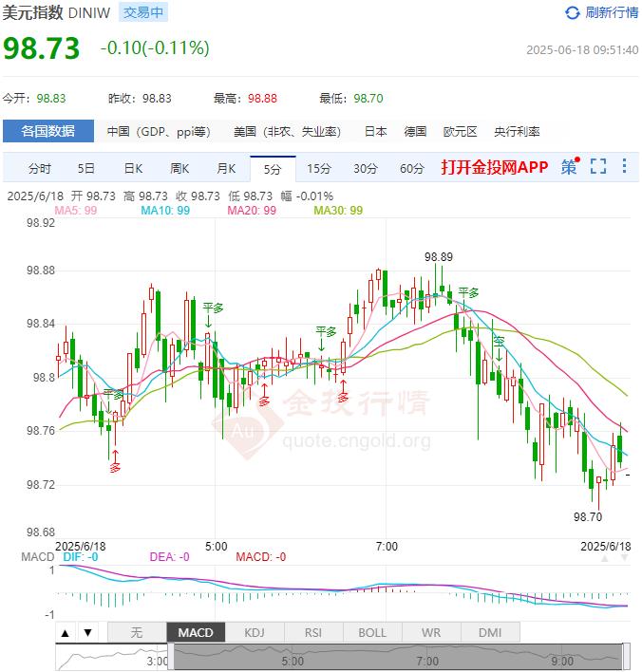Click the gray up arrow above MACD panel

(605, 558)
